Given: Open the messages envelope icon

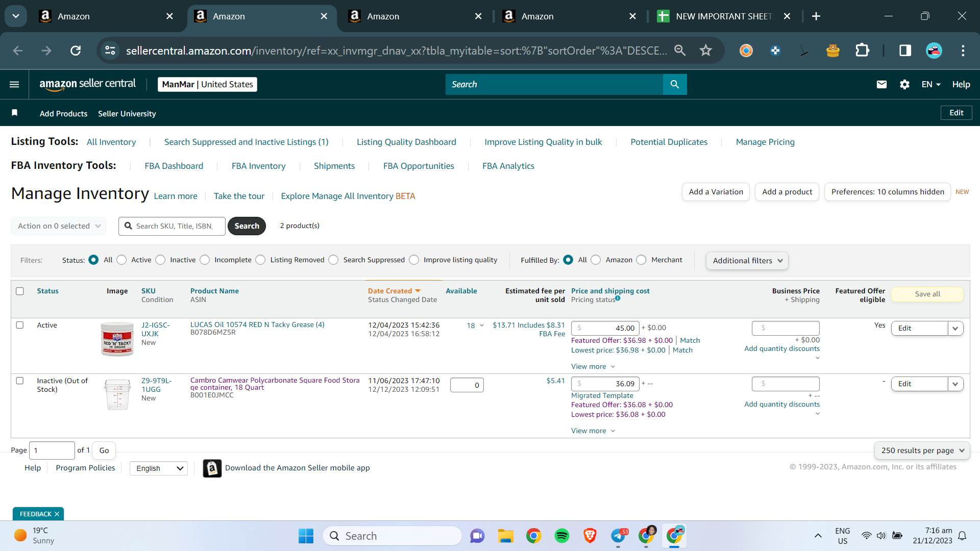Looking at the screenshot, I should click(x=881, y=84).
